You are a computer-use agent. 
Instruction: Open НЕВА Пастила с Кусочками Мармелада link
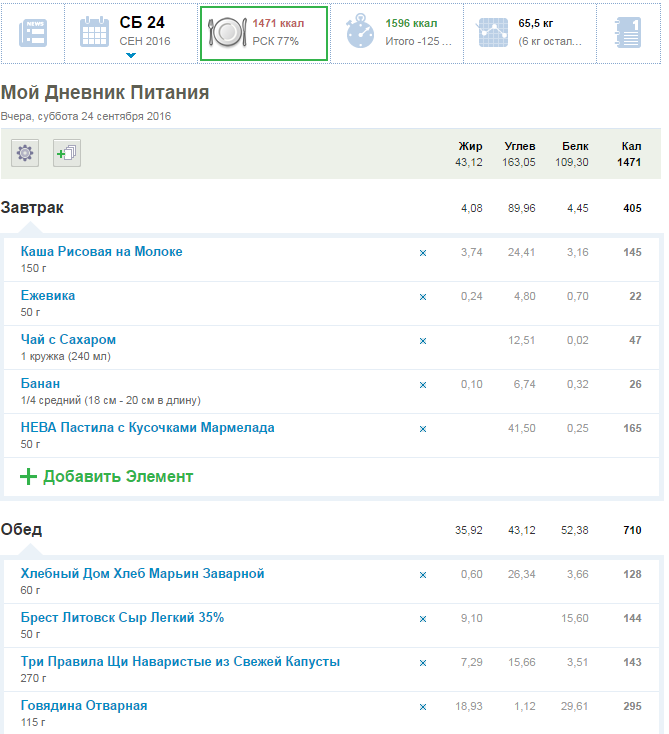coord(147,428)
